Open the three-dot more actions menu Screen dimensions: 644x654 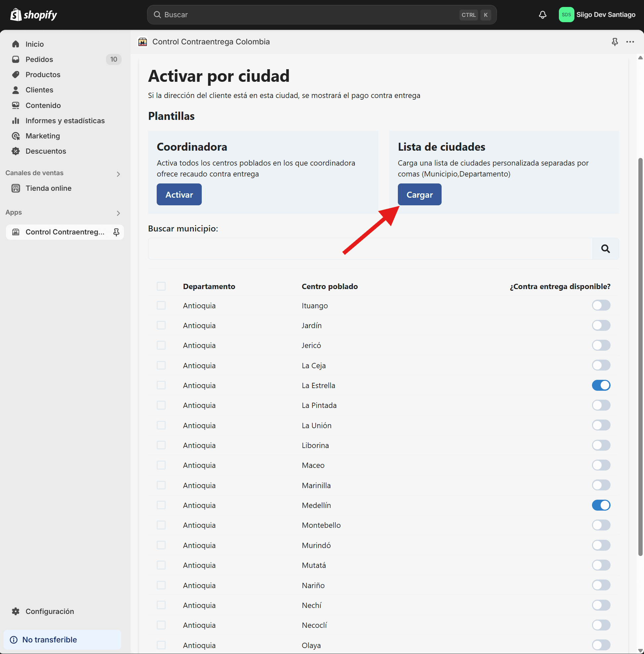pos(630,42)
